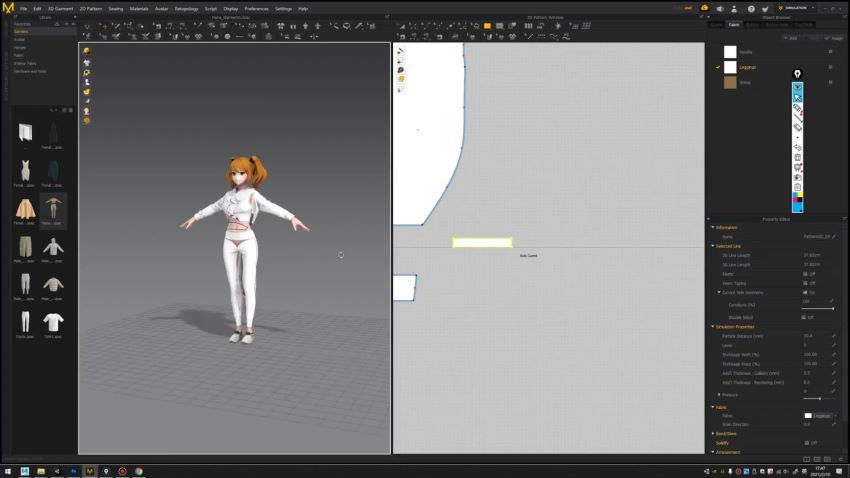Collapse the Simulation Properties section

[713, 327]
